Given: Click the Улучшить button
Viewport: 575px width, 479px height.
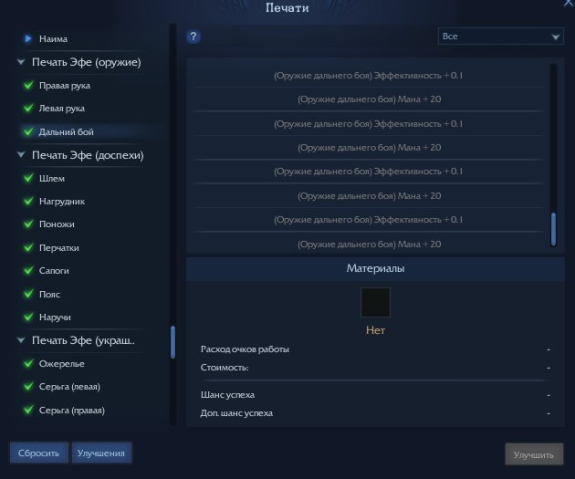Looking at the screenshot, I should pos(534,454).
